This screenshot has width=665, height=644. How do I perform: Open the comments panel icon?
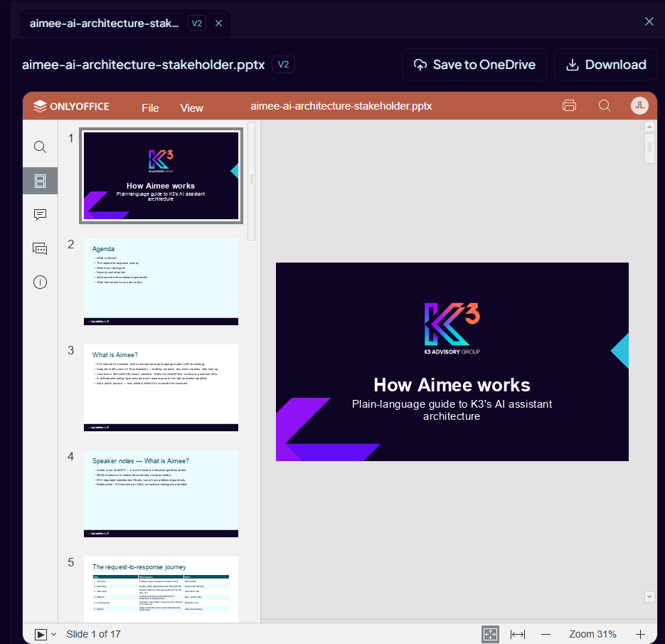tap(40, 215)
